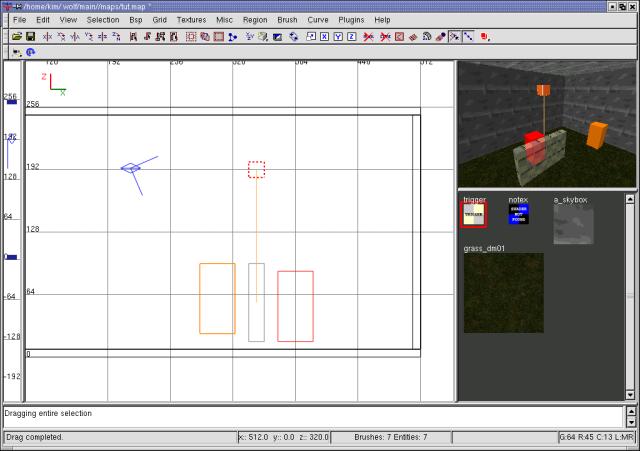640x451 pixels.
Task: Select the grass_dm01 texture thumbnail
Action: (x=504, y=293)
